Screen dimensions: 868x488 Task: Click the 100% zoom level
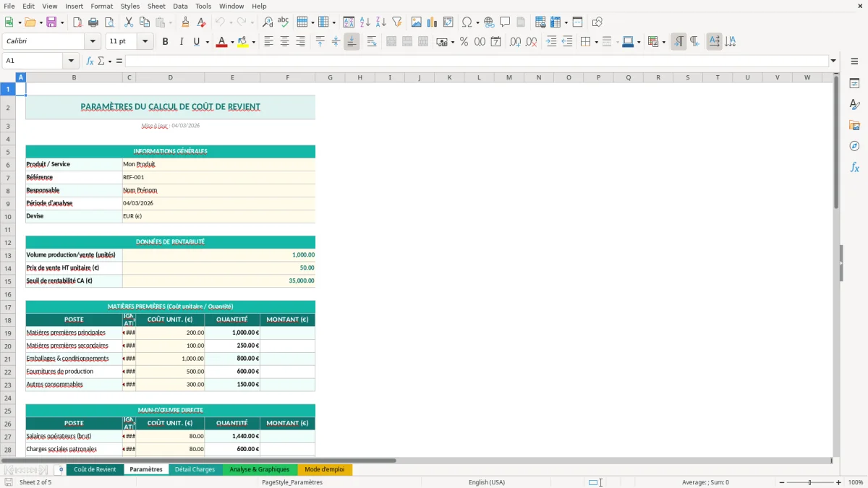point(856,482)
